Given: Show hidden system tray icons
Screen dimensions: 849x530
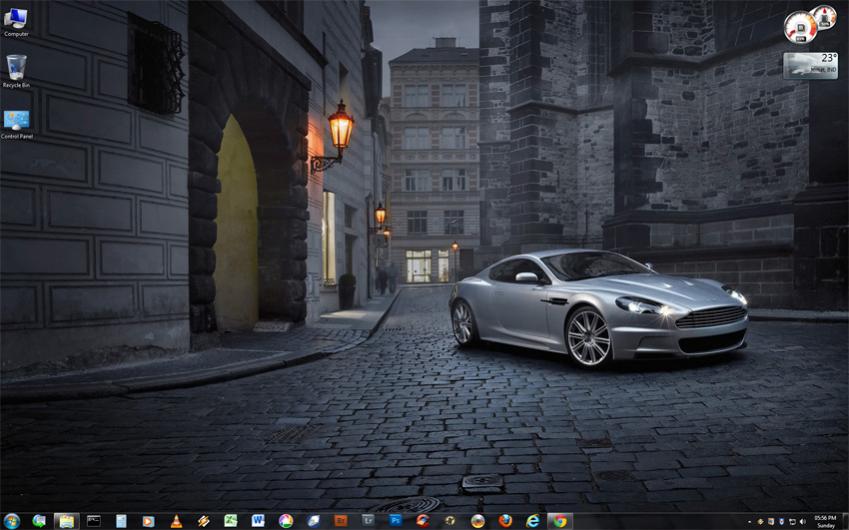Looking at the screenshot, I should coord(749,522).
